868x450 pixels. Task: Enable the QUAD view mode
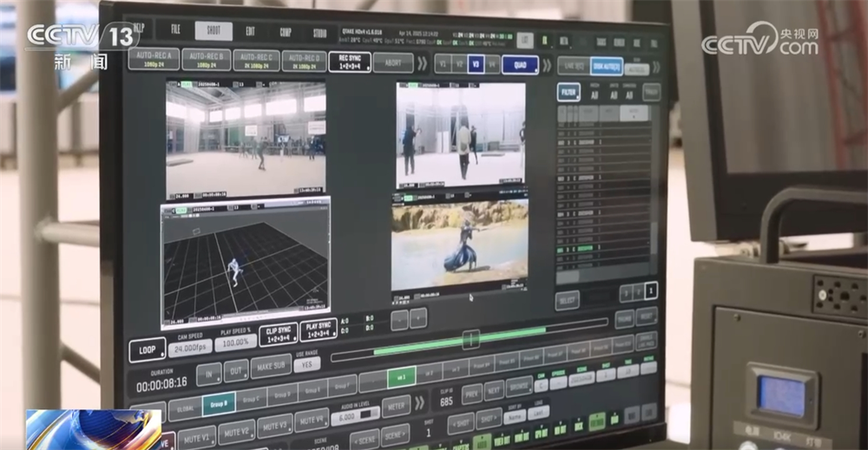pyautogui.click(x=520, y=64)
